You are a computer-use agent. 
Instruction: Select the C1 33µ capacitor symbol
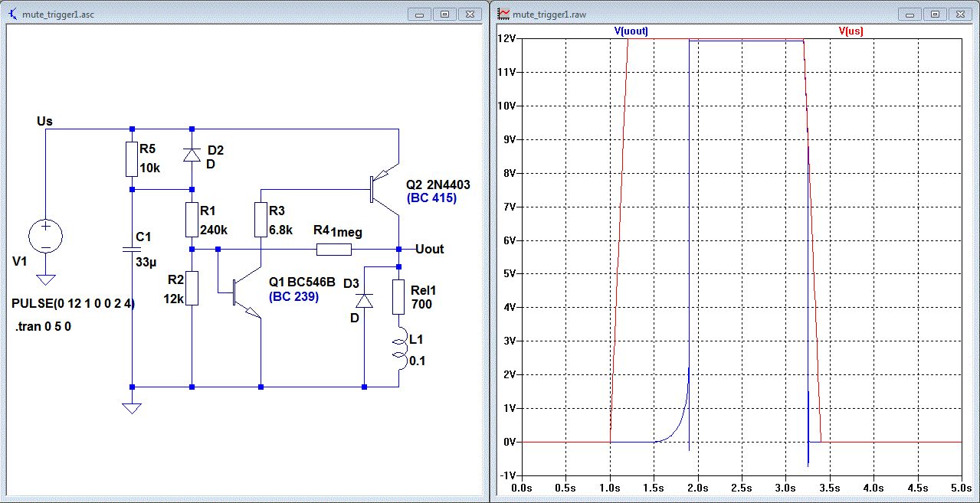pos(132,249)
